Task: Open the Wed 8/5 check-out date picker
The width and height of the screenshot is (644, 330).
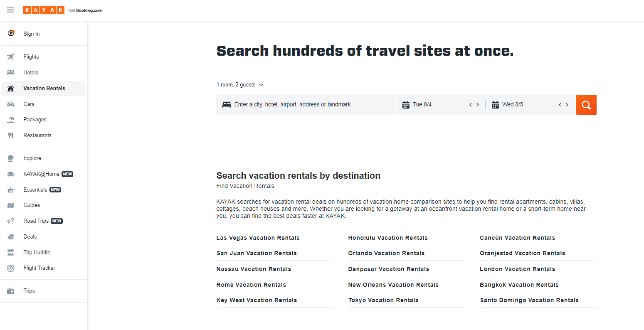Action: 513,105
